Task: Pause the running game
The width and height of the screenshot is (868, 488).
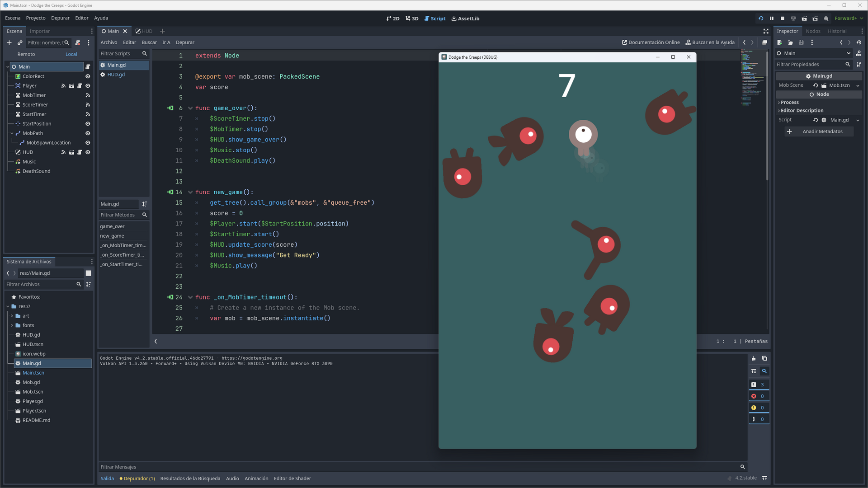Action: (x=772, y=19)
